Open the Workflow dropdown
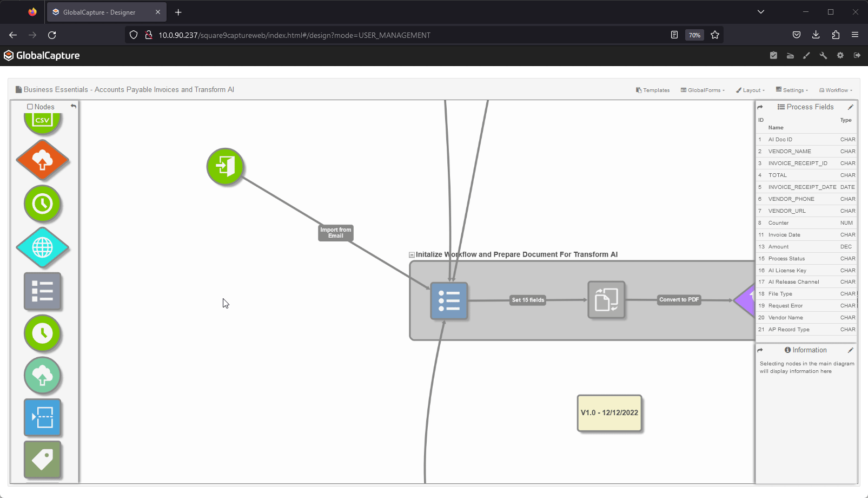Viewport: 868px width, 498px height. tap(835, 90)
